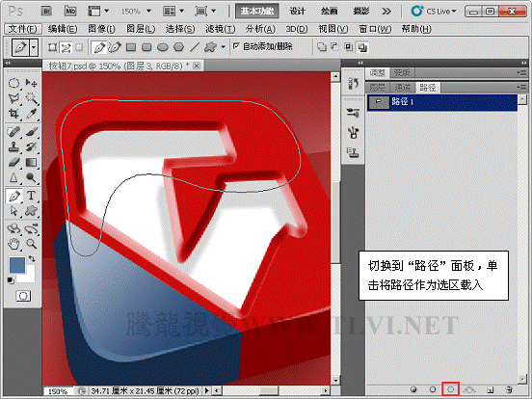Select the 路径 1 path item

pos(441,102)
